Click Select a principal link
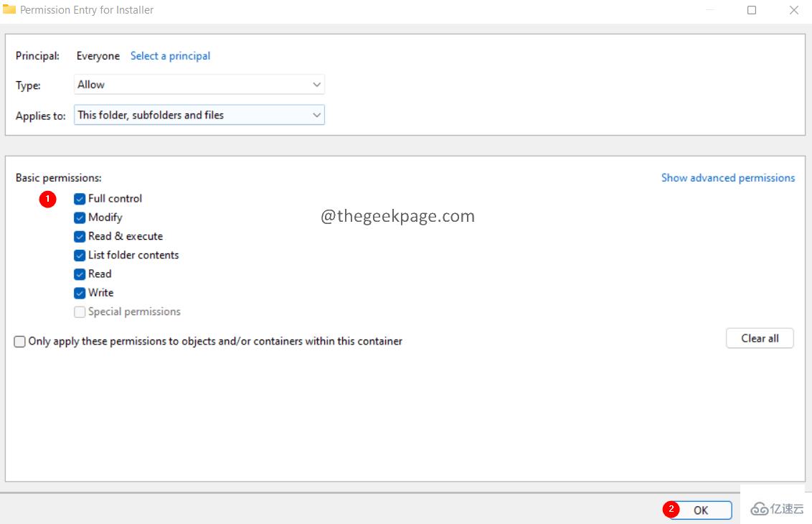This screenshot has width=812, height=524. 170,56
